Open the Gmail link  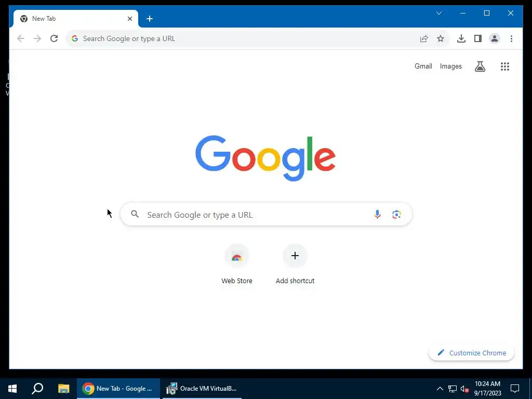pos(423,66)
